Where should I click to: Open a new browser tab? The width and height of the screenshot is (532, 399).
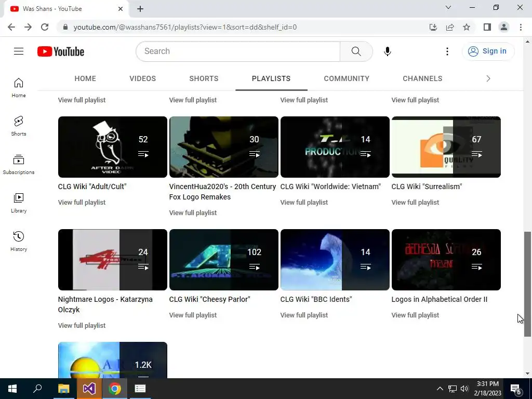(x=140, y=9)
